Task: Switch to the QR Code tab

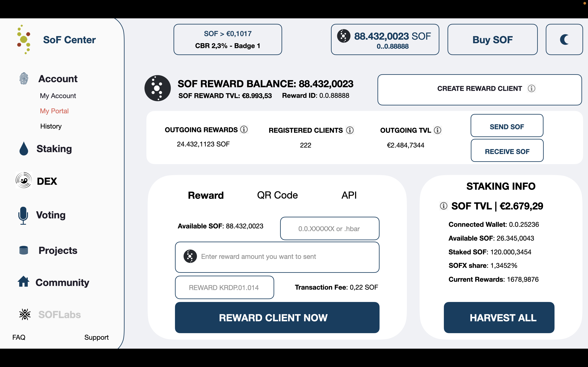Action: coord(277,195)
